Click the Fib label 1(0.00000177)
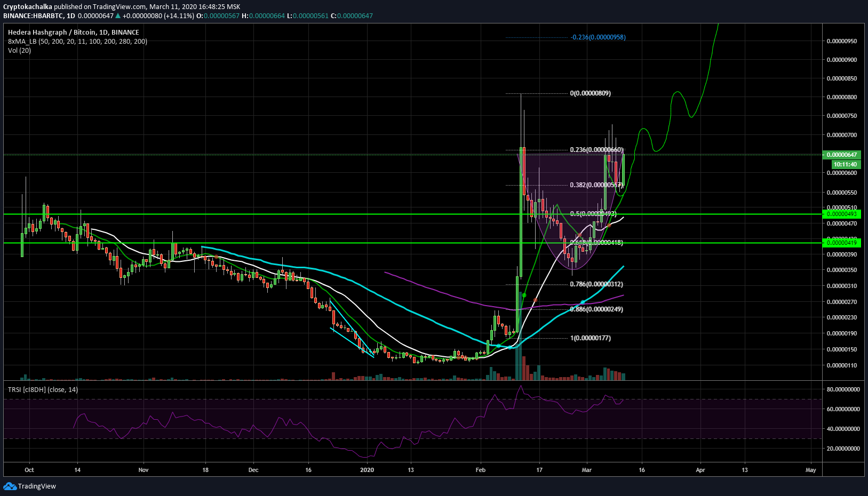The image size is (868, 496). click(x=591, y=338)
